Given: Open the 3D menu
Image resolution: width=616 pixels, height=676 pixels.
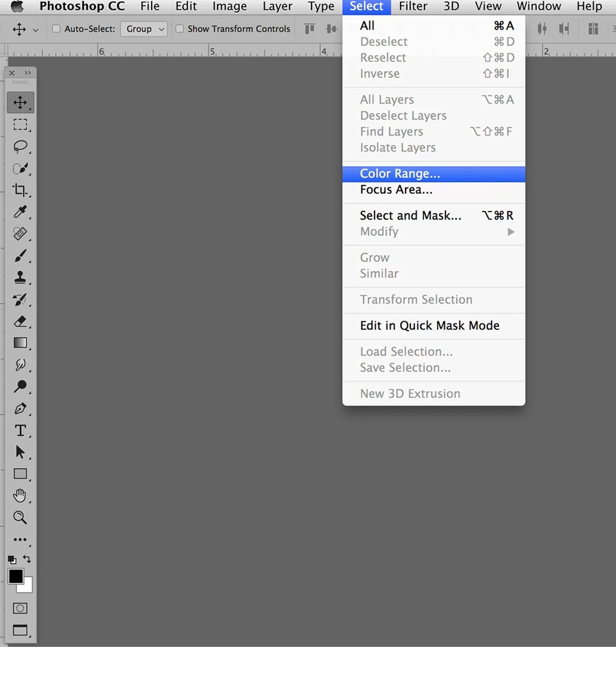Looking at the screenshot, I should 451,6.
